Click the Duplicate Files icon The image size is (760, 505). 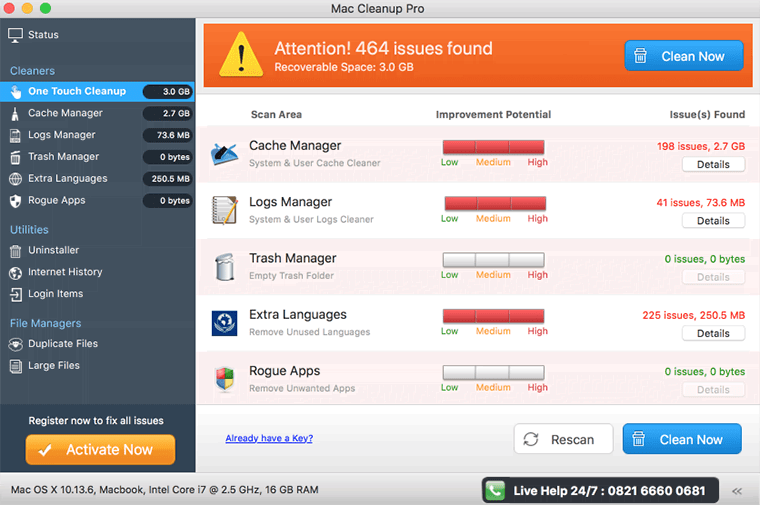[16, 345]
